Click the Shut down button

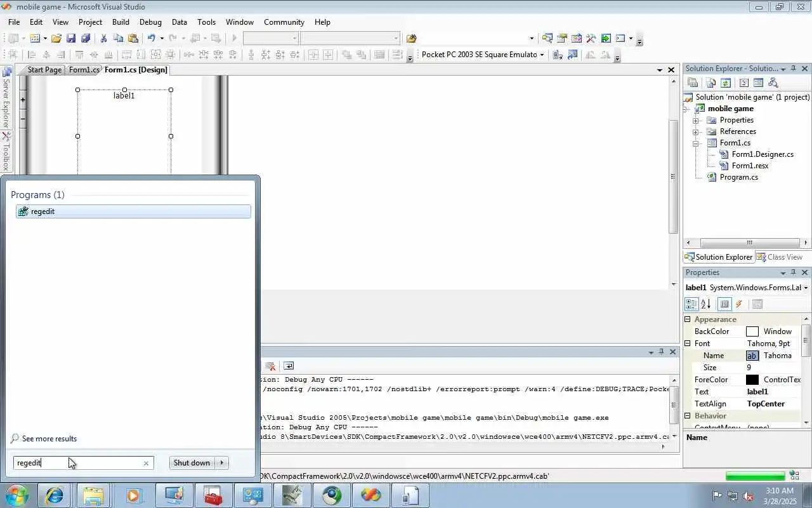click(192, 463)
